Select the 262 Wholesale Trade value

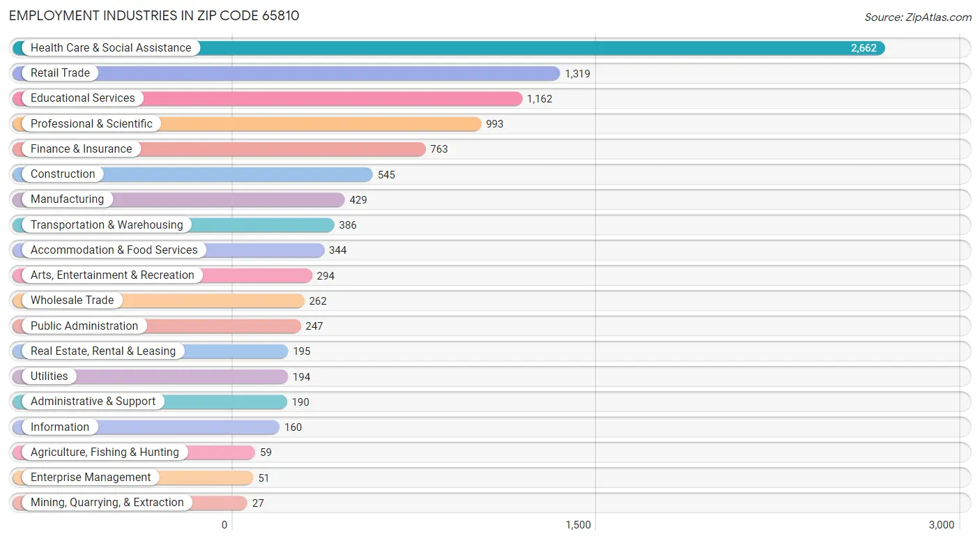pyautogui.click(x=318, y=301)
